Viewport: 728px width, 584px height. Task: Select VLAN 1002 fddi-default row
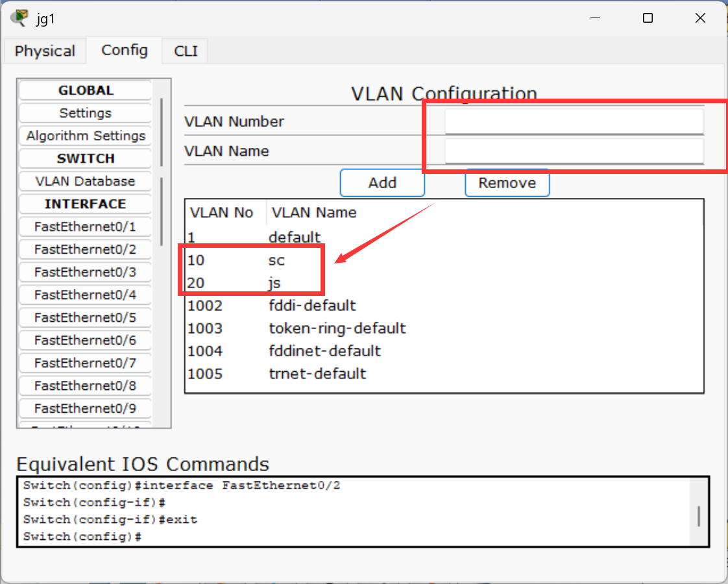pyautogui.click(x=444, y=306)
